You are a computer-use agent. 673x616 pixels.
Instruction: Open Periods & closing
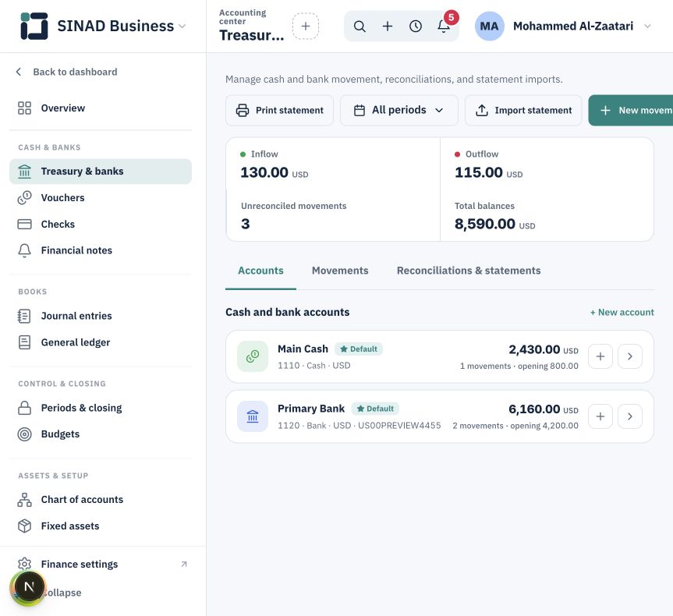tap(101, 408)
